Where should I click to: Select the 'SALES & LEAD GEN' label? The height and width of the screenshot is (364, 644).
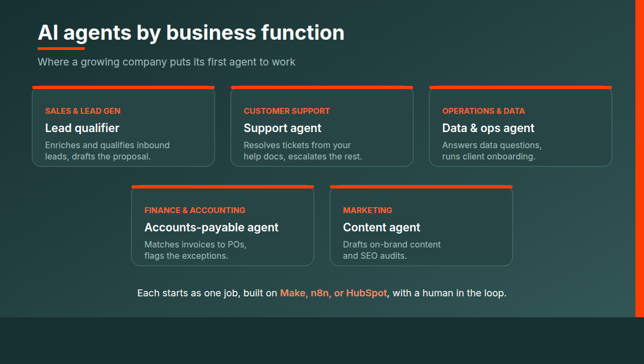click(83, 111)
